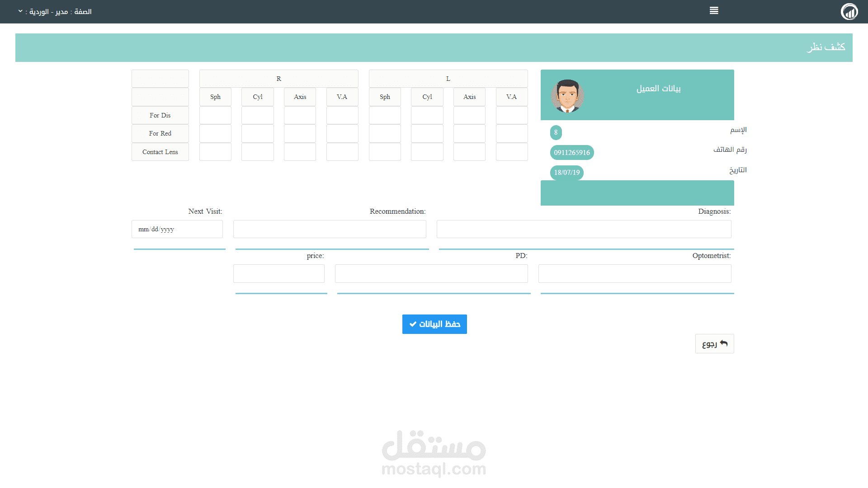868x488 pixels.
Task: Click left eye V.A Contact Lens cell
Action: pyautogui.click(x=511, y=152)
